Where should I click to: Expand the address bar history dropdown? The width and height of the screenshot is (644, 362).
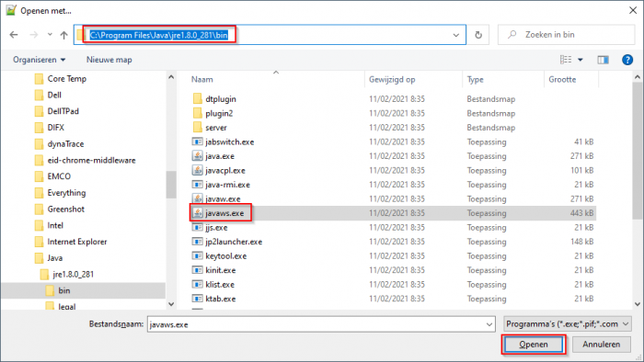[456, 35]
